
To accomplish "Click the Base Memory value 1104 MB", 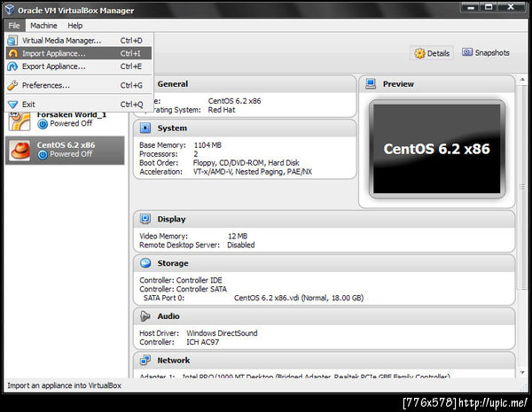I will [x=207, y=145].
